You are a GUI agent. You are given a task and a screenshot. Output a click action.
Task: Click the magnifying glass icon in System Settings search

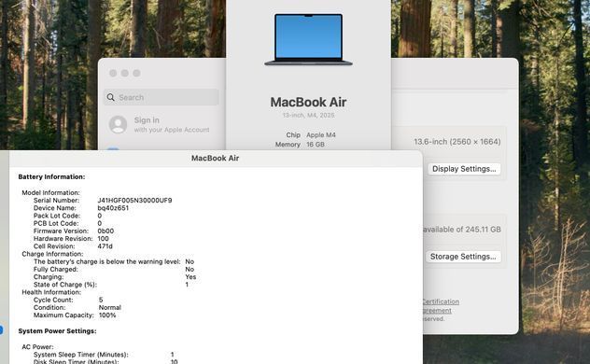coord(110,97)
